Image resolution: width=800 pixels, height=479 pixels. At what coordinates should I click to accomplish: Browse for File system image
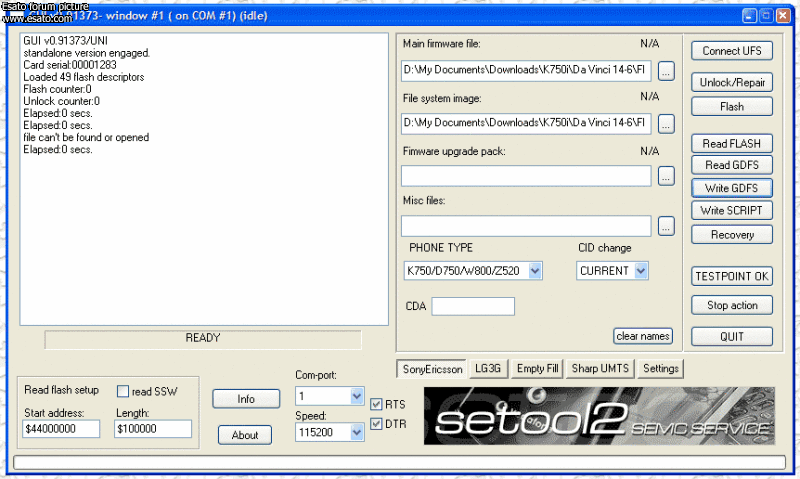(x=666, y=124)
